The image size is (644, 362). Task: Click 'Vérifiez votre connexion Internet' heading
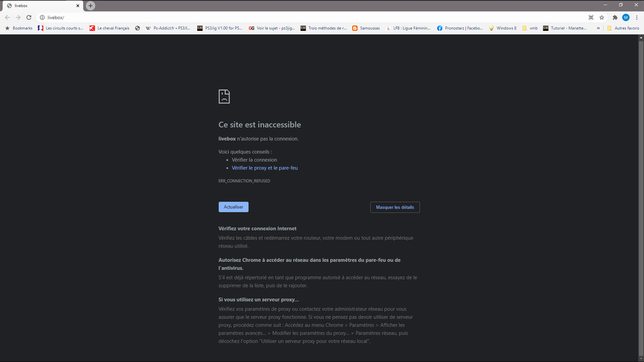[257, 228]
